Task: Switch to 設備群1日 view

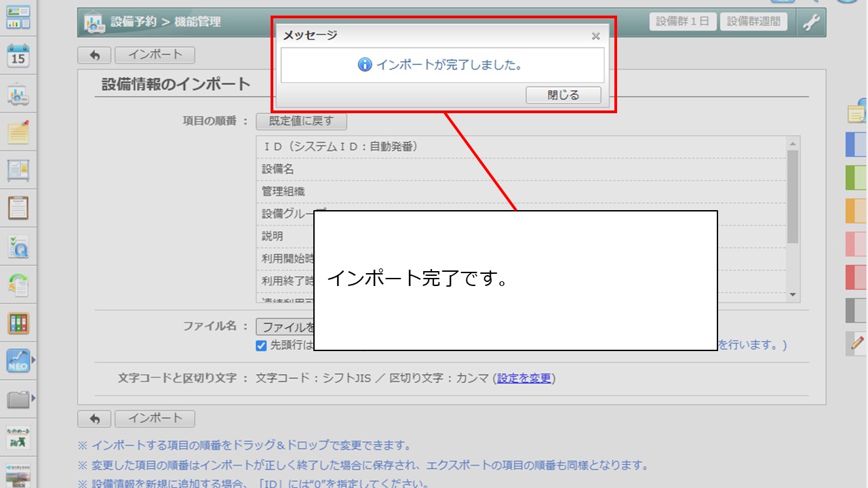Action: pyautogui.click(x=683, y=22)
